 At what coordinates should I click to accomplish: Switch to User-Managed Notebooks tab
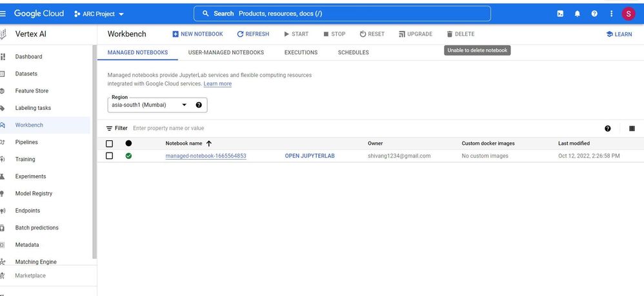[226, 52]
